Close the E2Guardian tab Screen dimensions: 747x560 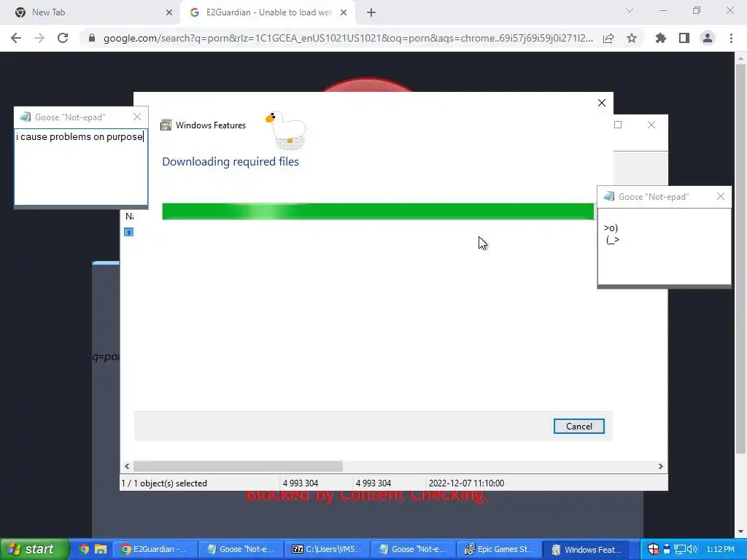click(x=344, y=13)
